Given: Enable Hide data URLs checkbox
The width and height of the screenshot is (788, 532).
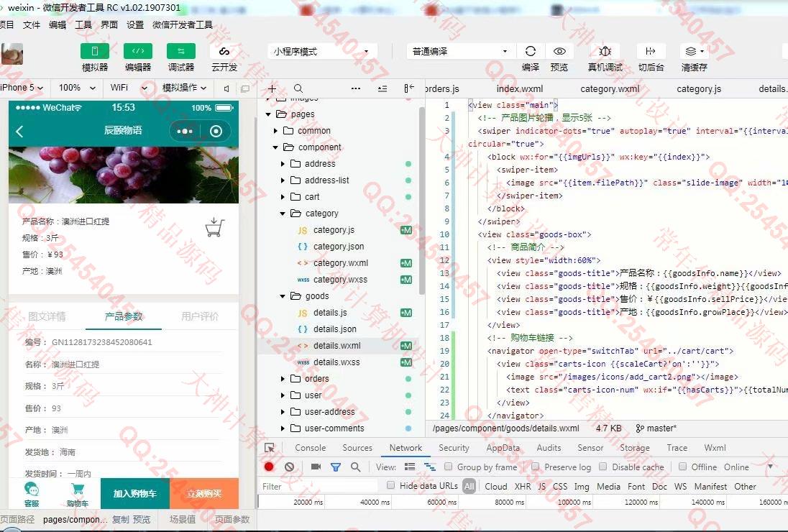Looking at the screenshot, I should (x=390, y=485).
